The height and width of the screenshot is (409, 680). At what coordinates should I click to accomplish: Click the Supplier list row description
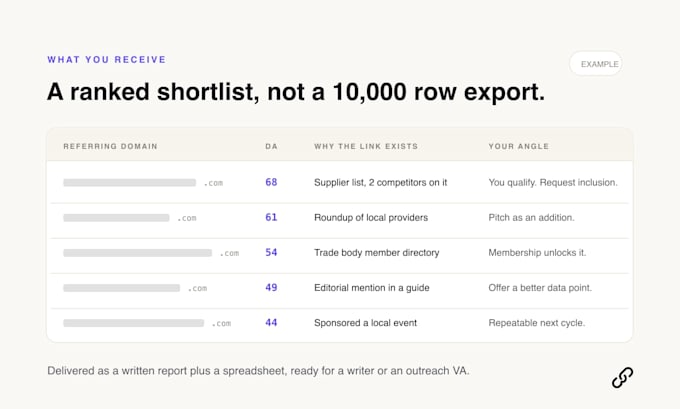click(380, 183)
